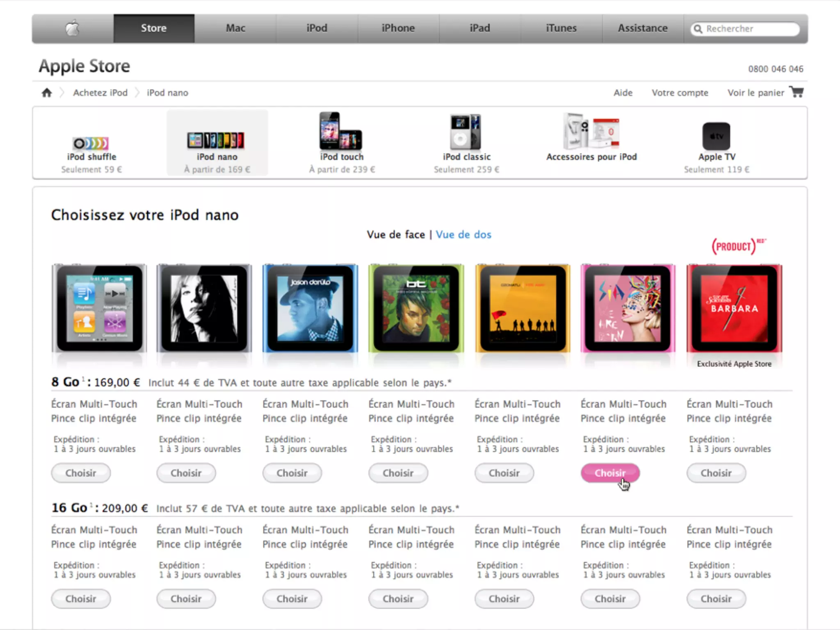Select the PRODUCT RED iPod nano image
Viewport: 840px width, 630px height.
point(734,308)
